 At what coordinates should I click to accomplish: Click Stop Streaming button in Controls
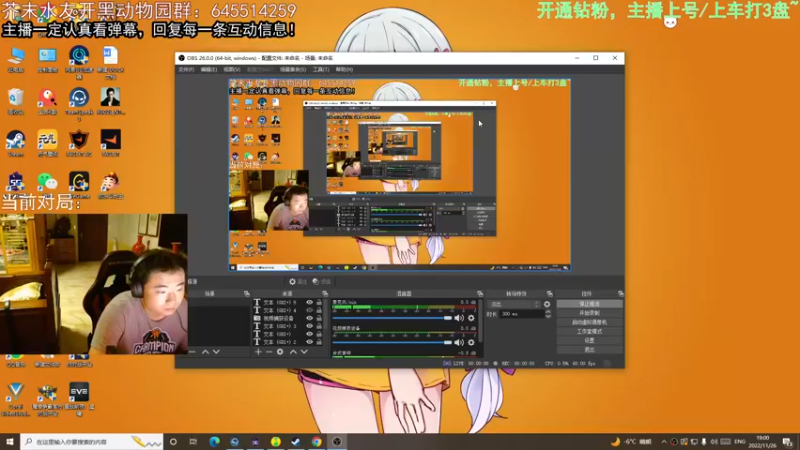pyautogui.click(x=589, y=304)
